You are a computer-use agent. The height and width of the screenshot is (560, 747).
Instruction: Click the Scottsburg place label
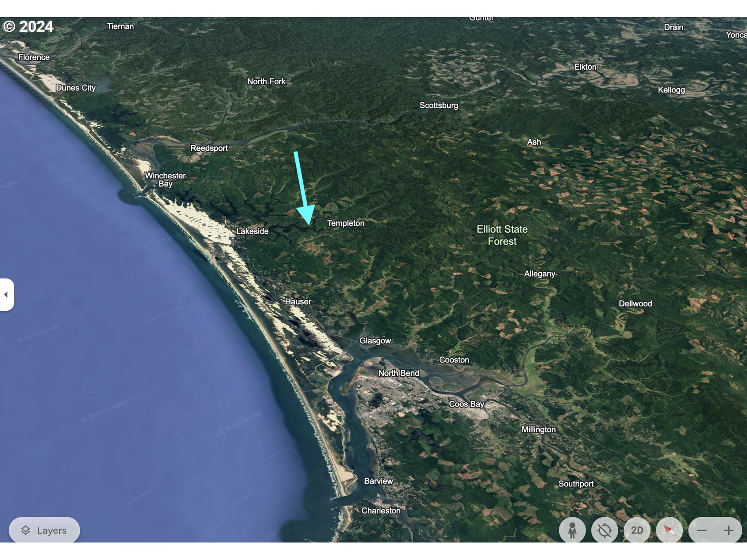[x=439, y=105]
